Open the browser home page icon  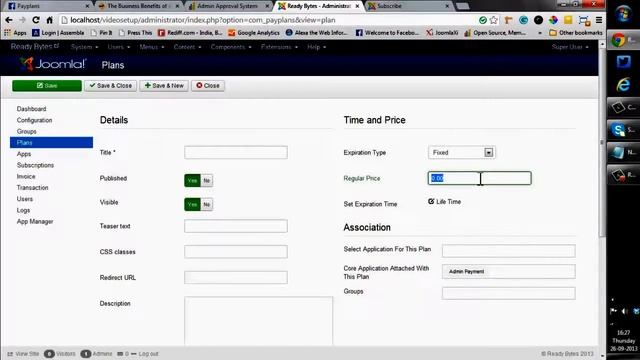coord(49,20)
